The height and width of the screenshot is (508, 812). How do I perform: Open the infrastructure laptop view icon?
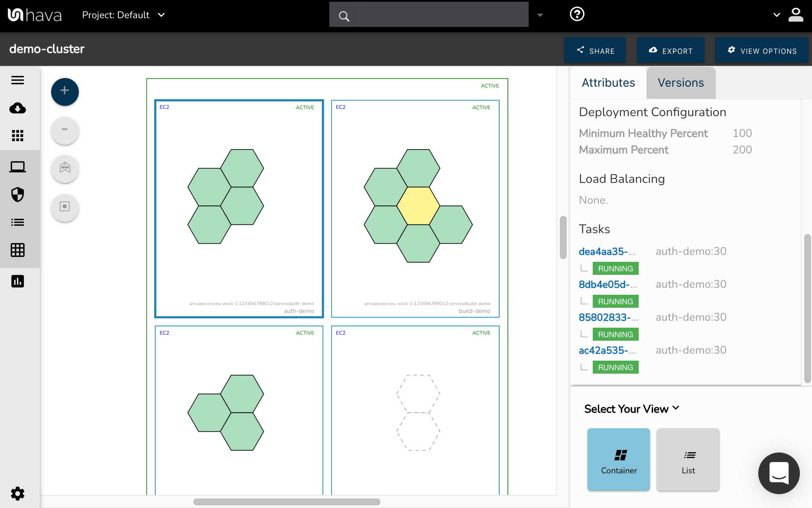[17, 167]
